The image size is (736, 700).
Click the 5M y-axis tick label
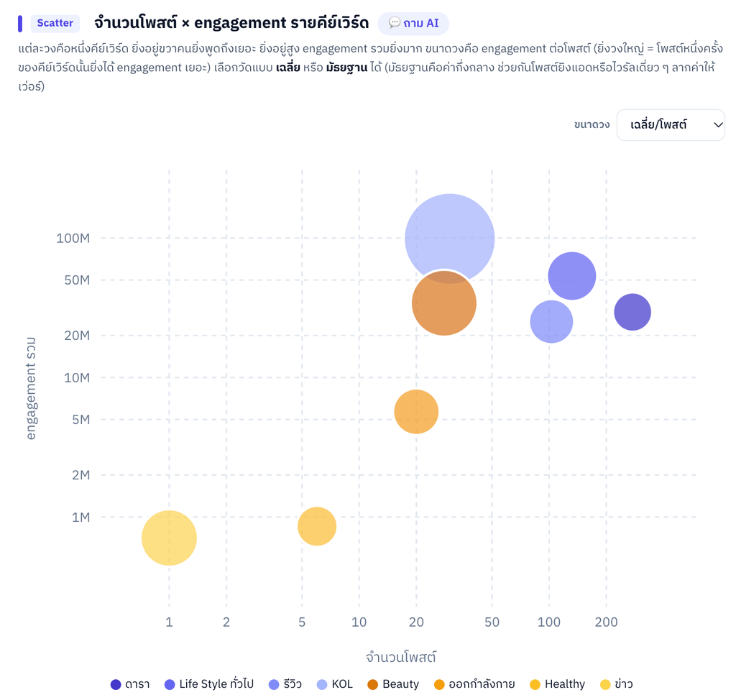tap(80, 420)
